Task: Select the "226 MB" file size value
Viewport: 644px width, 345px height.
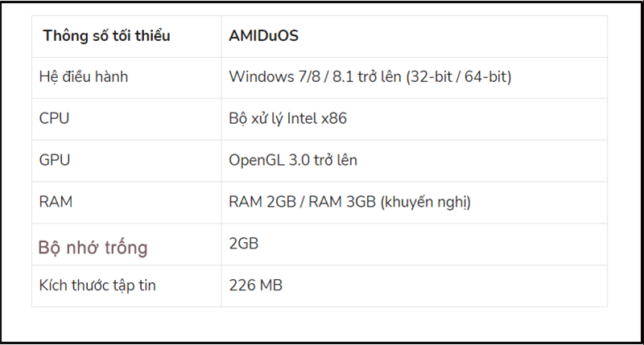Action: (x=256, y=285)
